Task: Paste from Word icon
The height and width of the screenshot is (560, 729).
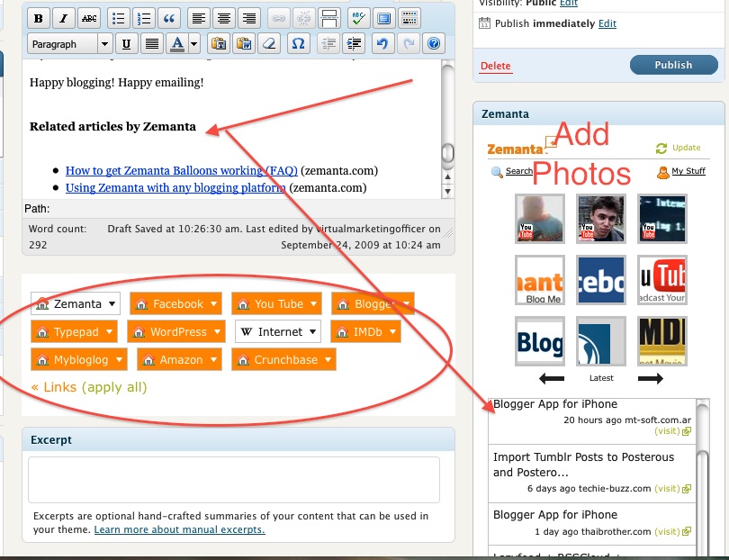Action: 244,44
